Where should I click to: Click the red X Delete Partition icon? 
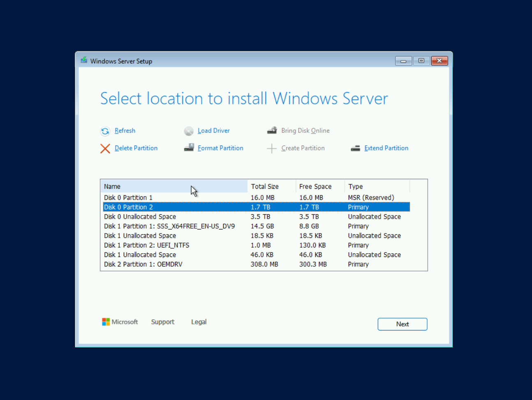tap(105, 148)
